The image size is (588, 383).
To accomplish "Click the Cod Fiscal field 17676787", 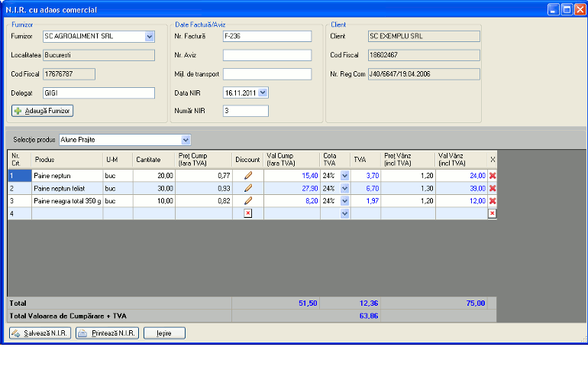I will click(69, 74).
